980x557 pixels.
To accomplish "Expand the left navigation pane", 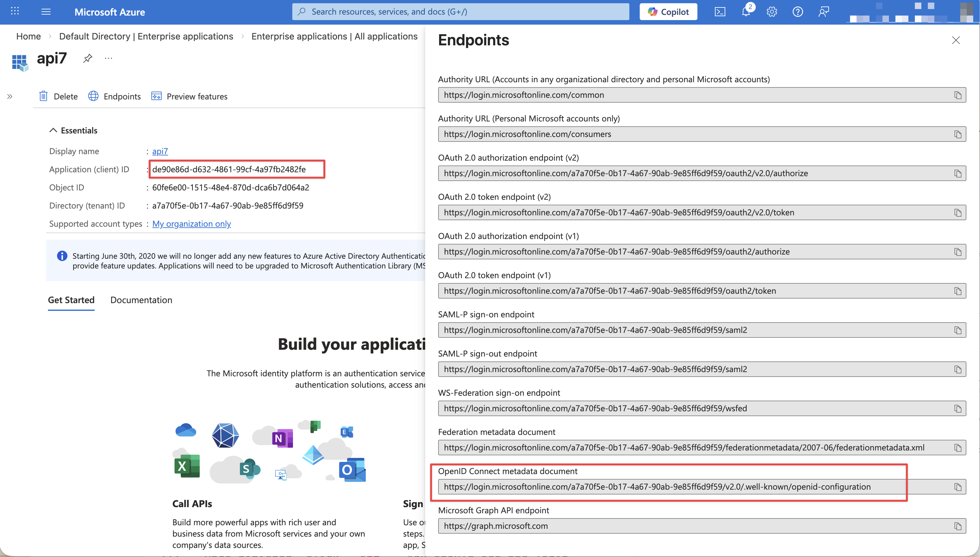I will tap(10, 97).
